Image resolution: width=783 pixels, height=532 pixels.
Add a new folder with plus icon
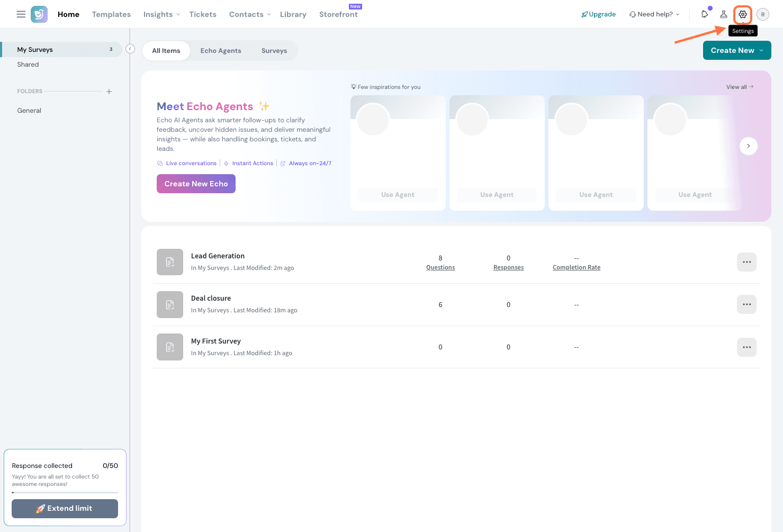[109, 92]
